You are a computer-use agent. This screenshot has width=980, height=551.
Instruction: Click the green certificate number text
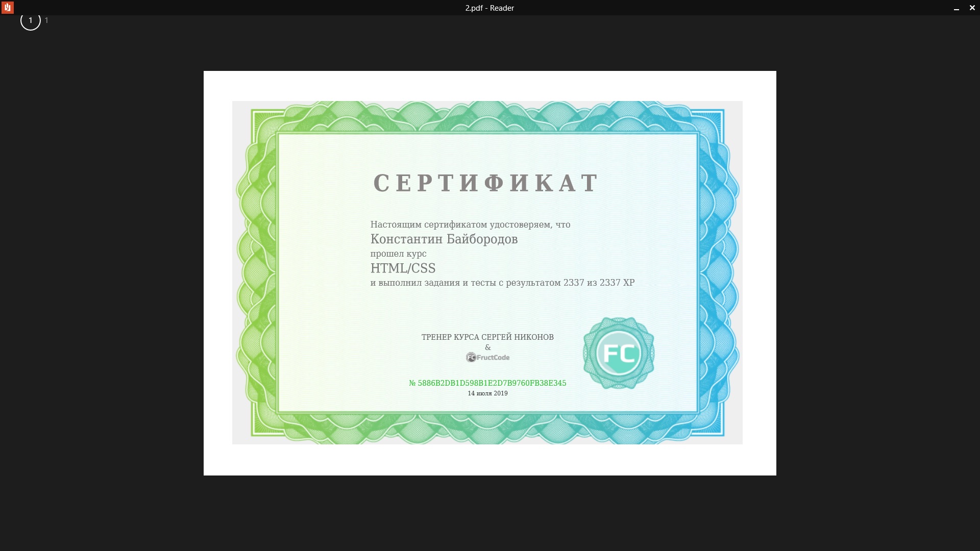click(x=488, y=382)
